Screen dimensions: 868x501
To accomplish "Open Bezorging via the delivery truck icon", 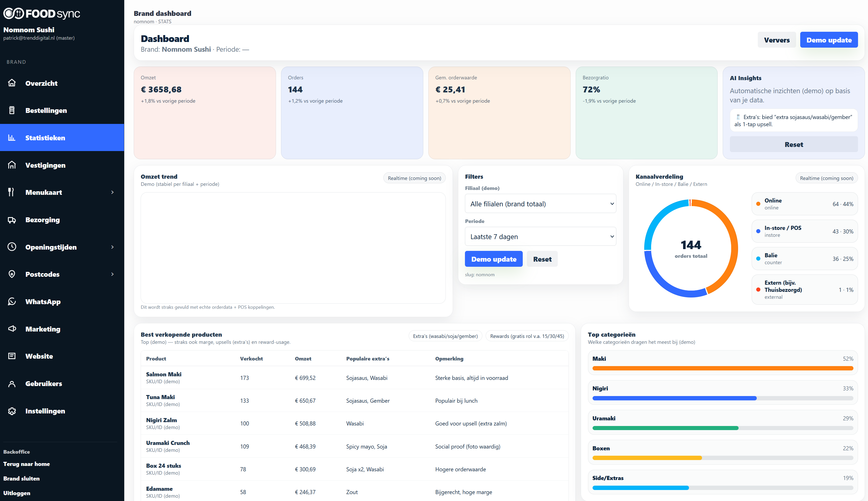I will pyautogui.click(x=12, y=220).
